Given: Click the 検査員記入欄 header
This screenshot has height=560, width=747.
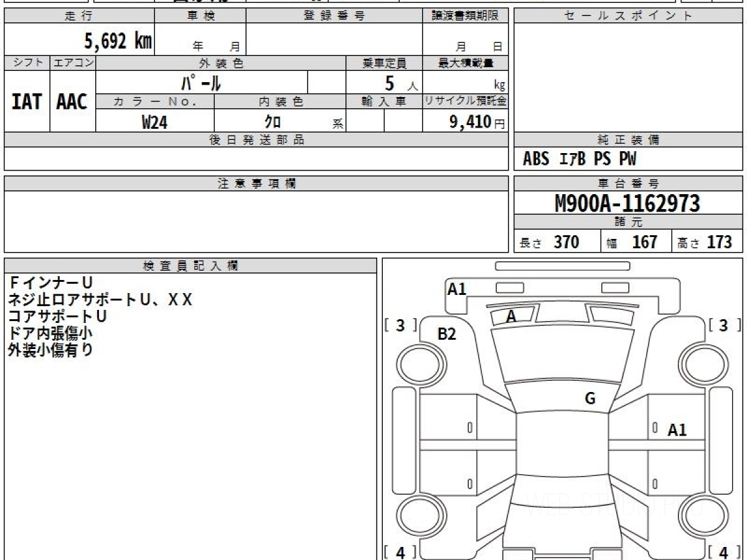Looking at the screenshot, I should coord(190,266).
